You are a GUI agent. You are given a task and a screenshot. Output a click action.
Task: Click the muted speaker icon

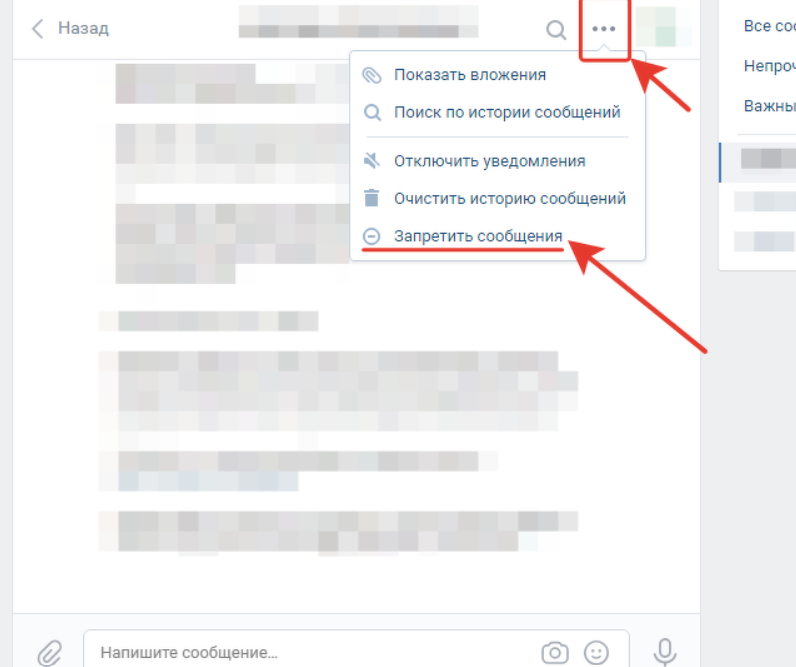372,161
